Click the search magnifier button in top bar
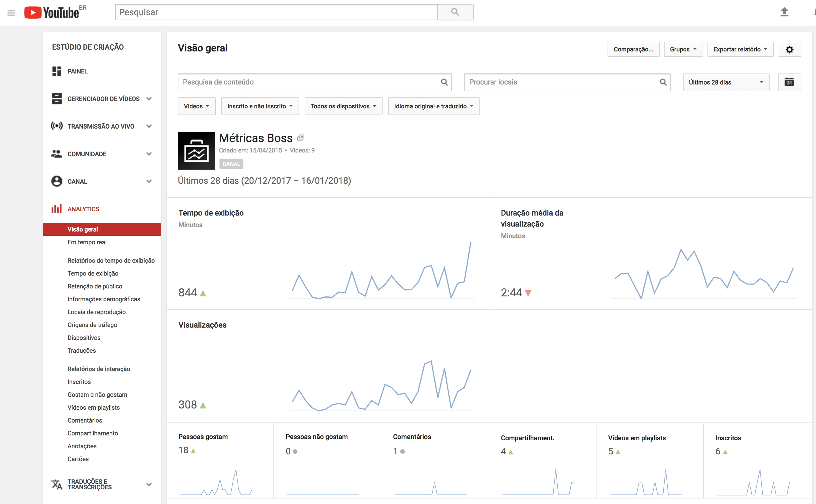Viewport: 816px width, 504px height. click(455, 12)
